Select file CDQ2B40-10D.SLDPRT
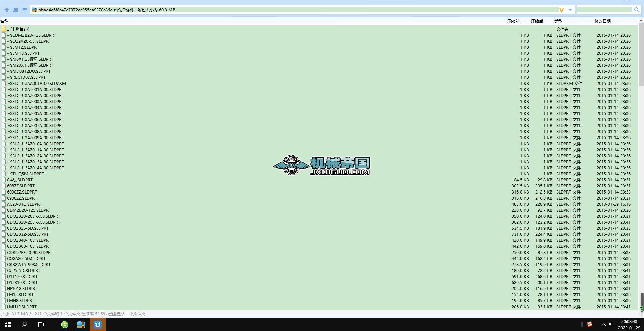Viewport: 644px width, 331px height. click(29, 240)
